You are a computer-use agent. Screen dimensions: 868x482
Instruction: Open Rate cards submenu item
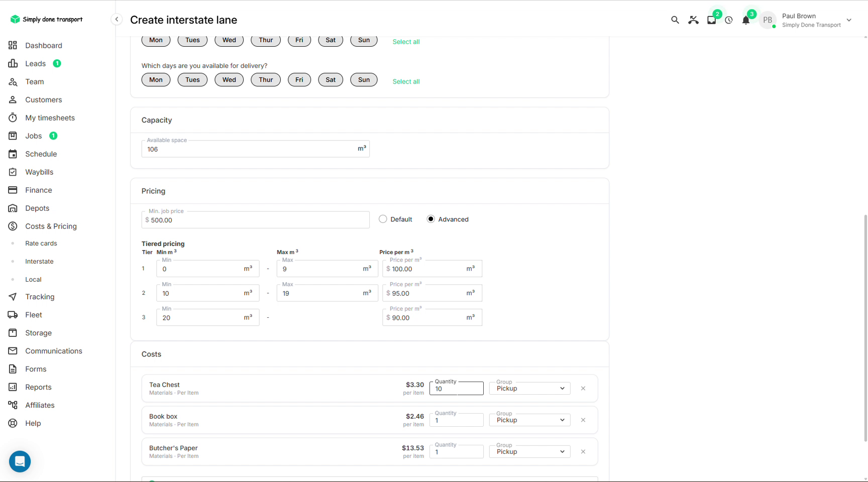(41, 244)
